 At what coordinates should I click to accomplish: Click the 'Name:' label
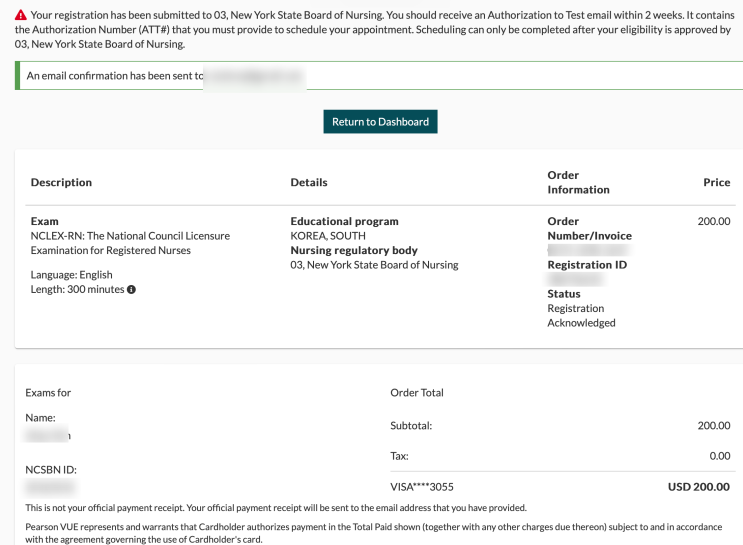click(40, 418)
